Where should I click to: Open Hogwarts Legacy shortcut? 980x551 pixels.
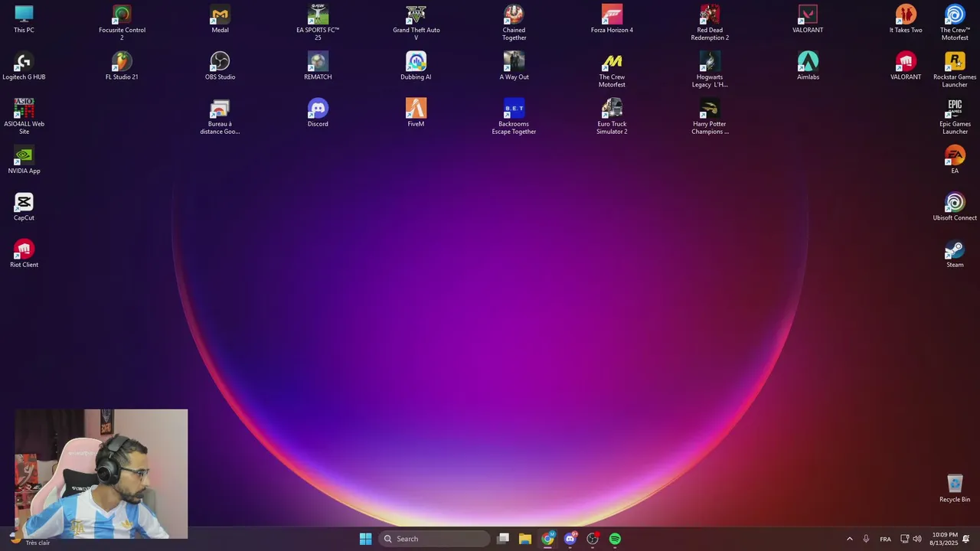point(710,70)
